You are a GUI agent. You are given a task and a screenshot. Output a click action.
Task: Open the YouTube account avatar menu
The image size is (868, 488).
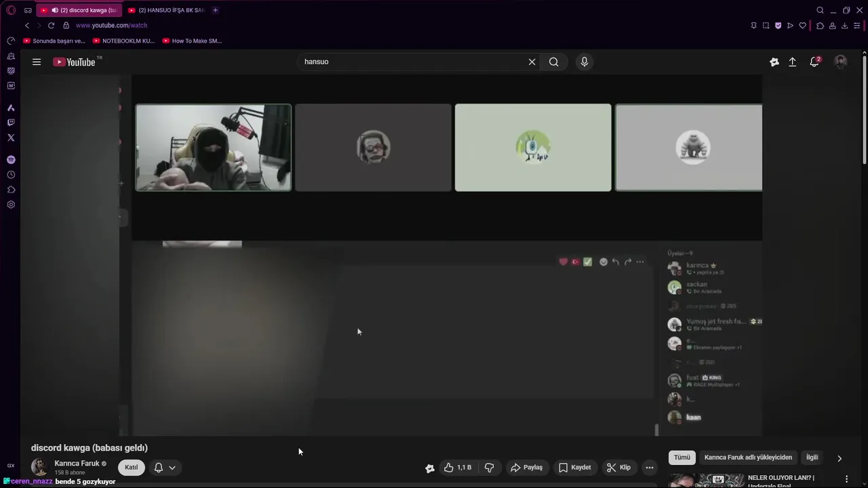841,62
